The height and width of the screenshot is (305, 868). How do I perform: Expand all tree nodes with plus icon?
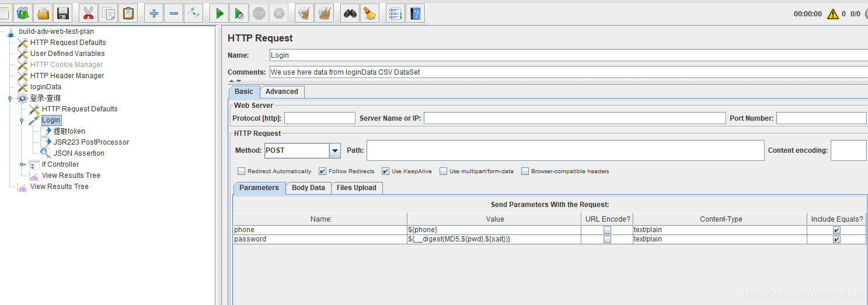[x=154, y=13]
